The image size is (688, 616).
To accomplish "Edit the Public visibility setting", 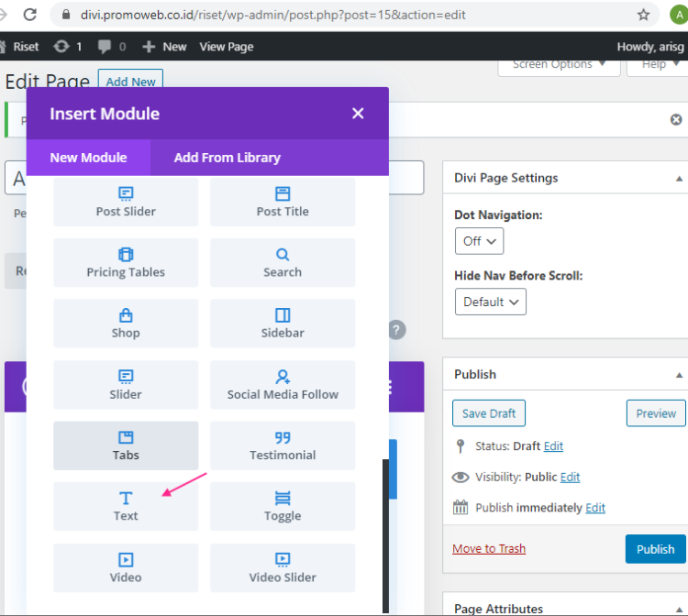I will click(x=570, y=477).
